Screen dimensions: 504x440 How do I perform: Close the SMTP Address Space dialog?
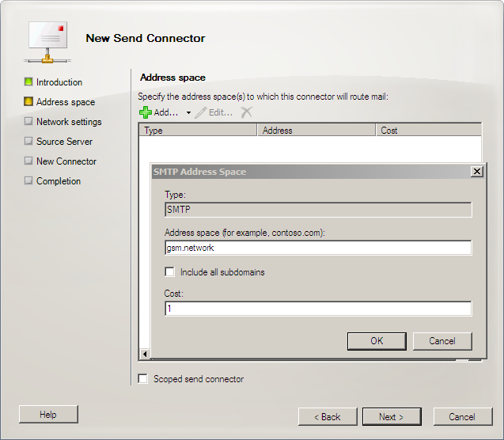click(476, 172)
